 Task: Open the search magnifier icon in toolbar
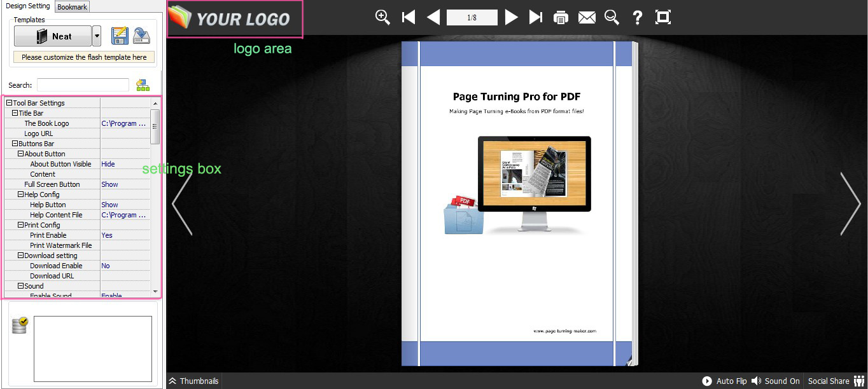pyautogui.click(x=612, y=17)
